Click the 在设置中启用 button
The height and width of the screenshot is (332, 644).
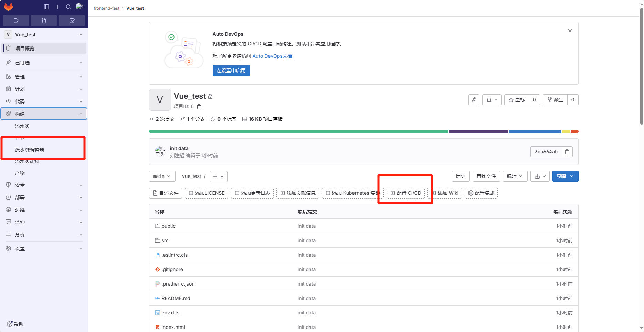[231, 71]
